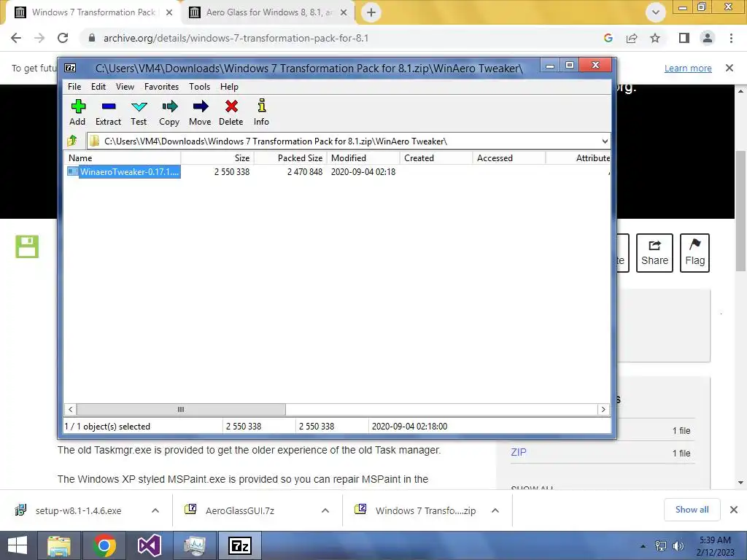Open the Chrome profile avatar menu
Image resolution: width=747 pixels, height=560 pixels.
click(708, 38)
